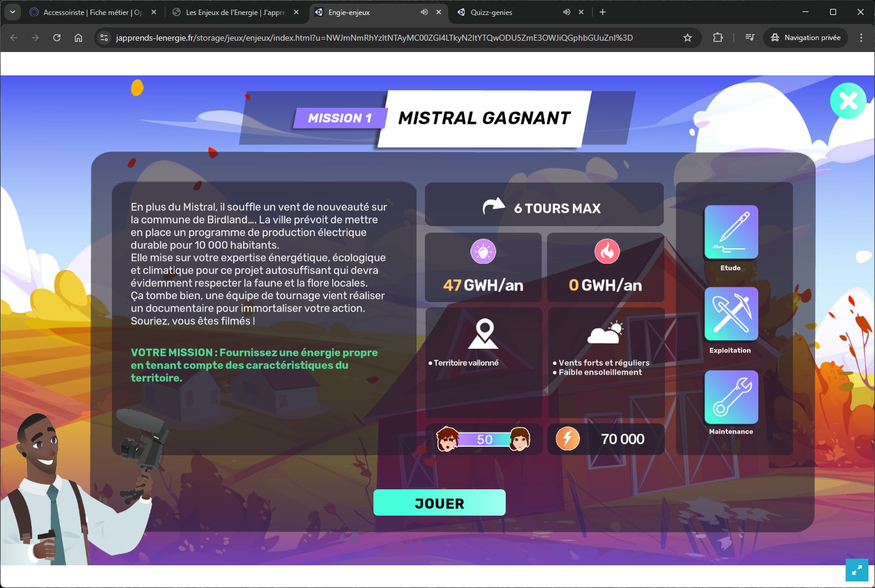
Task: Open the browser three-dot menu
Action: (x=861, y=38)
